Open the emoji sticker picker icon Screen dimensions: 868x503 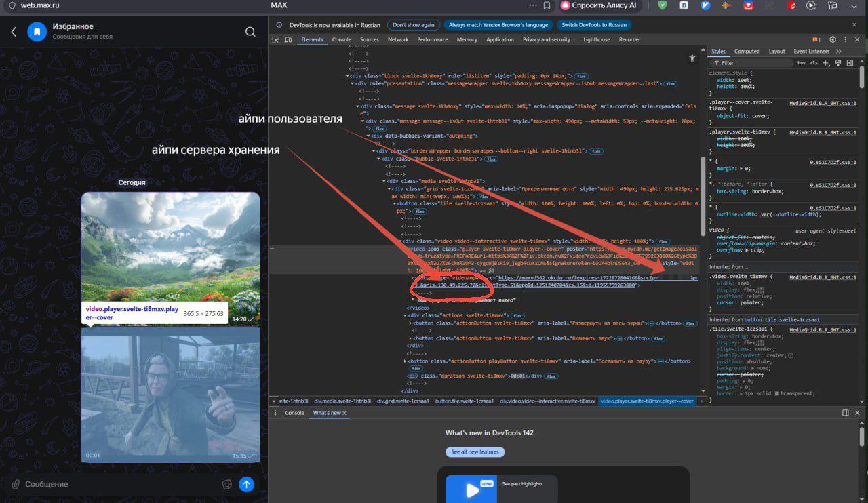227,484
